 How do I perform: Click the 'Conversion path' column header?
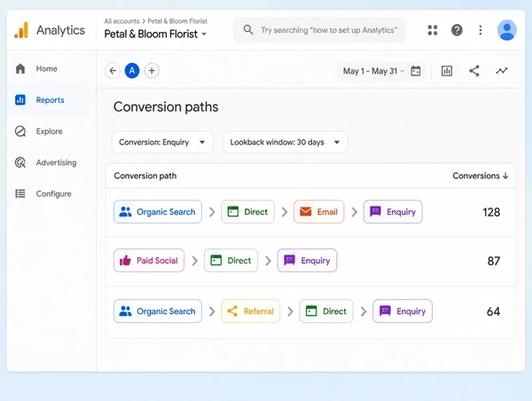point(145,176)
